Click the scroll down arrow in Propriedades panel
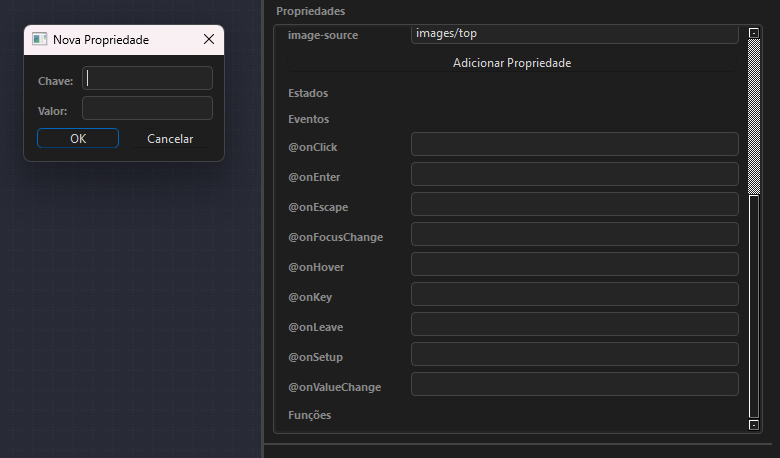Viewport: 780px width, 458px height. tap(754, 425)
